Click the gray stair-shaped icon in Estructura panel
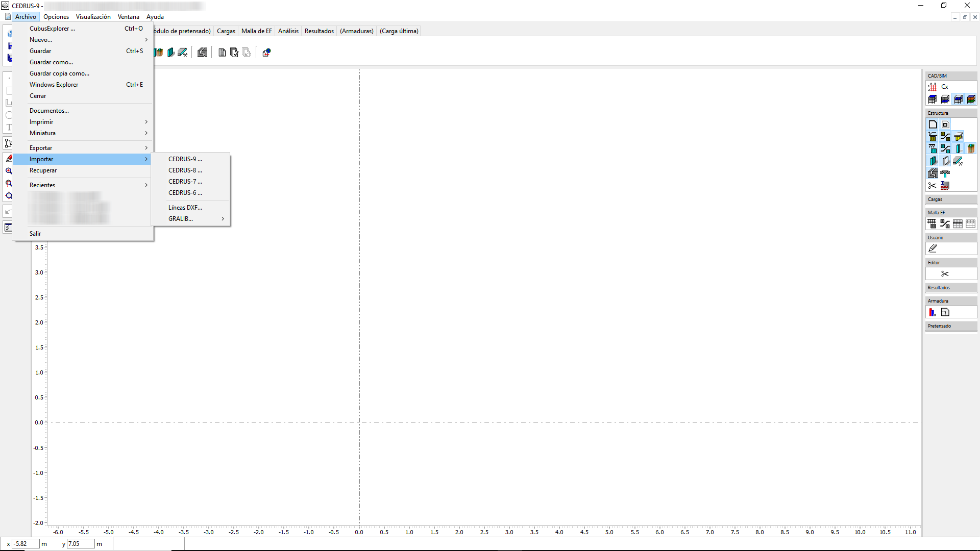 click(x=933, y=173)
